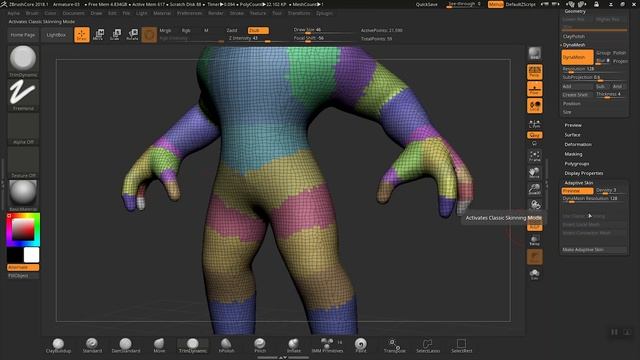This screenshot has width=640, height=360.
Task: Click the Home Page button
Action: (x=22, y=35)
